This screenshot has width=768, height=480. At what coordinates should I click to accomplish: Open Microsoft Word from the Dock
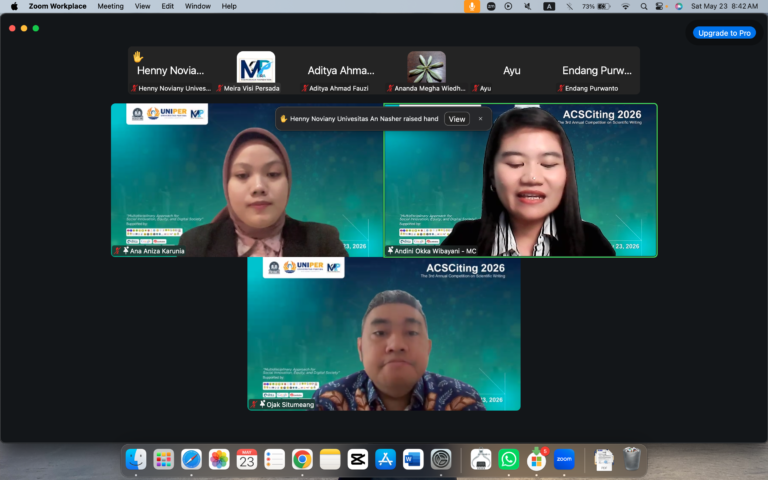coord(413,459)
